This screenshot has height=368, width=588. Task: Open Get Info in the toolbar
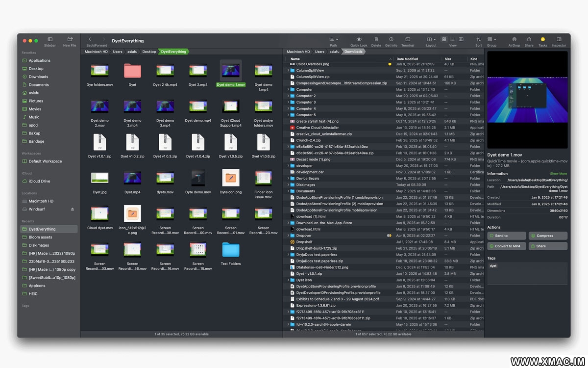(391, 39)
